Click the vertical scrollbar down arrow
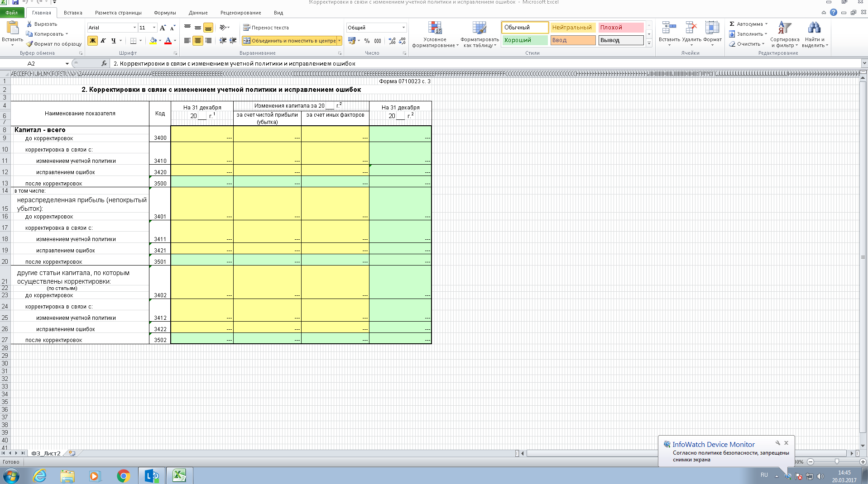 coord(863,446)
